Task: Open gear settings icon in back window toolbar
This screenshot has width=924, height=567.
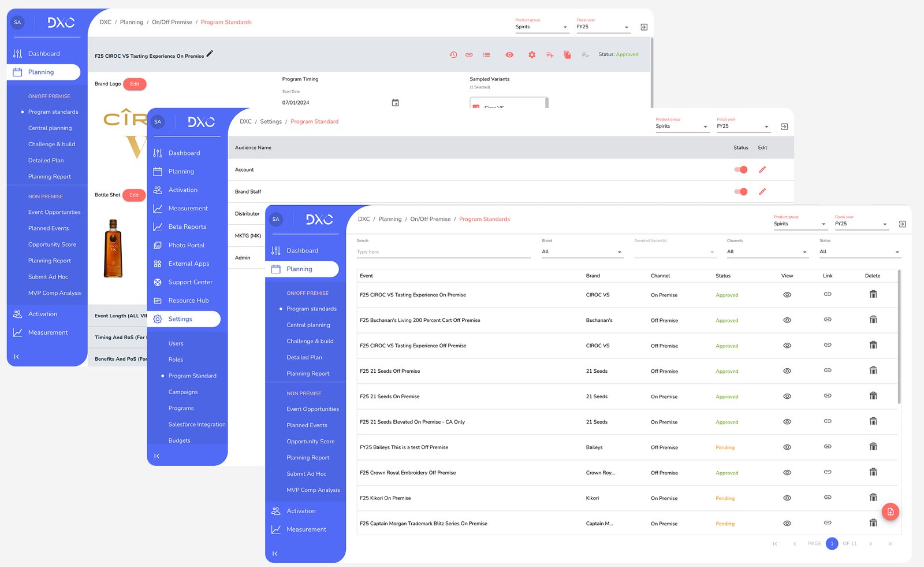Action: pyautogui.click(x=532, y=55)
